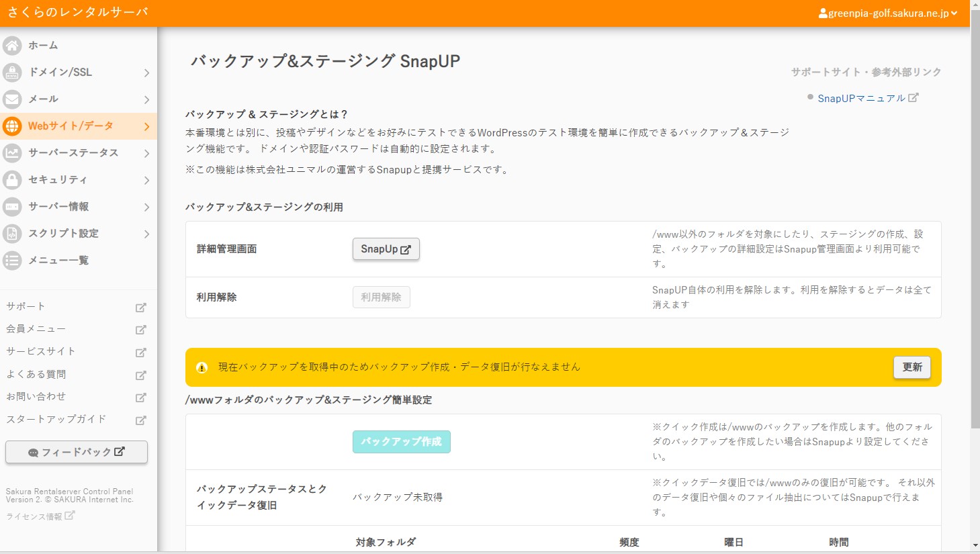
Task: Click warning icon in yellow banner
Action: (x=202, y=367)
